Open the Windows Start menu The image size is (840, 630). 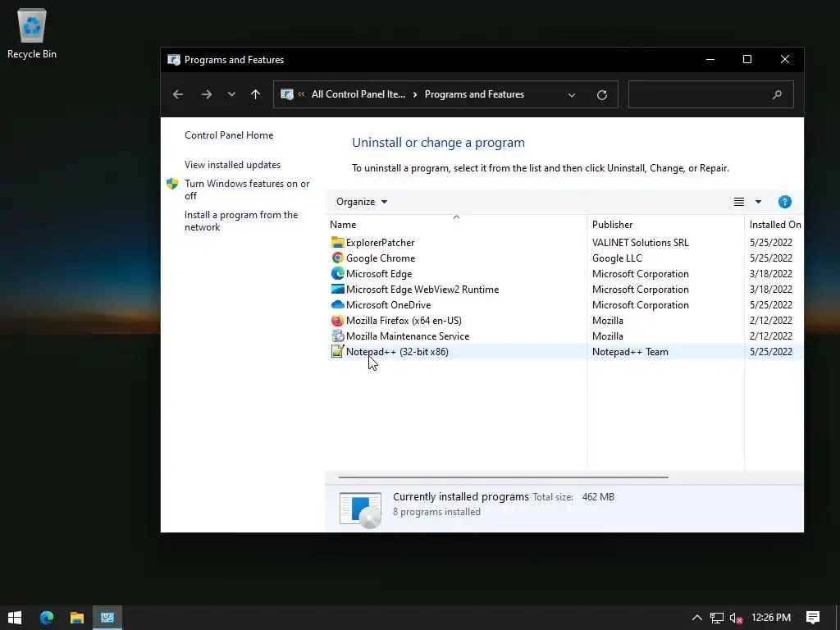[15, 618]
